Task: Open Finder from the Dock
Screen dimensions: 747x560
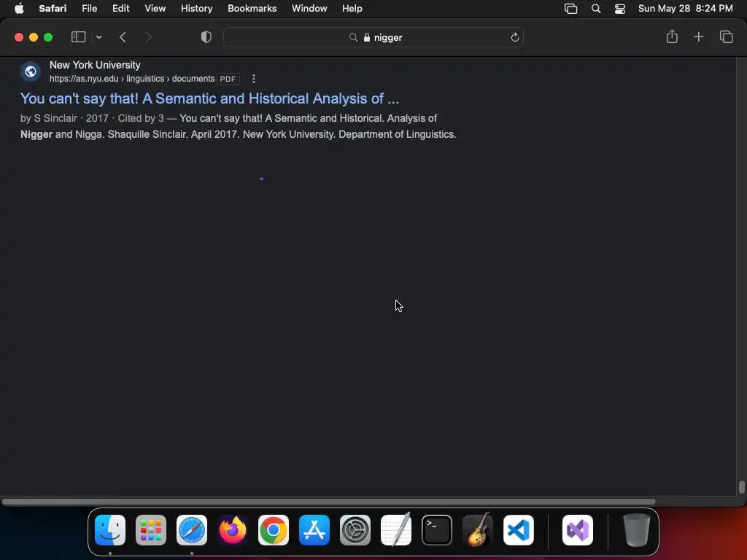Action: [110, 530]
